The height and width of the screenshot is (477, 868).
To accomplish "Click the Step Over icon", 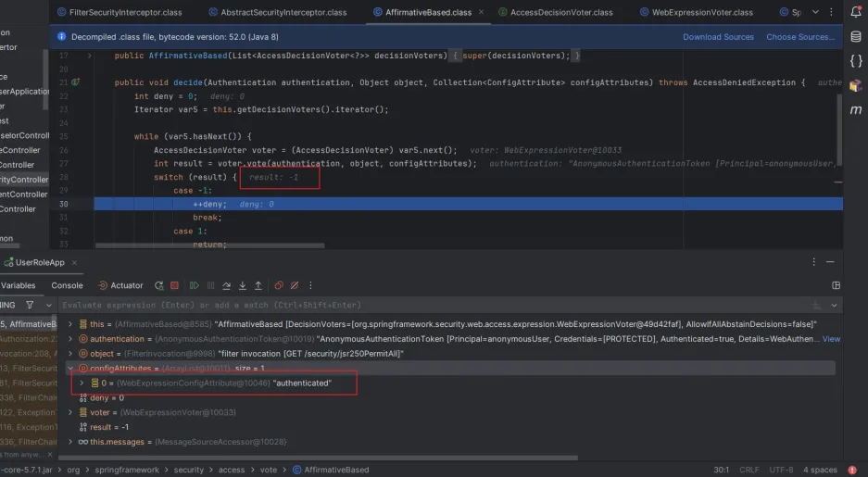I will click(227, 285).
